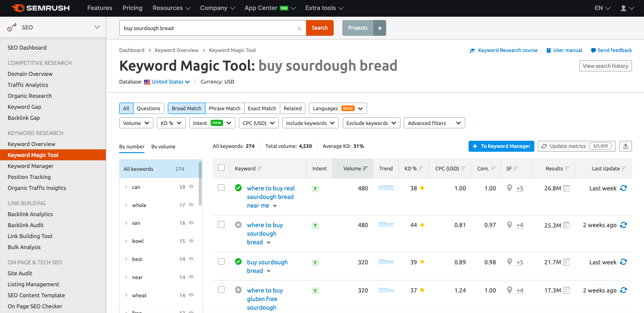Open the Volume filter dropdown
This screenshot has height=313, width=644.
(136, 123)
